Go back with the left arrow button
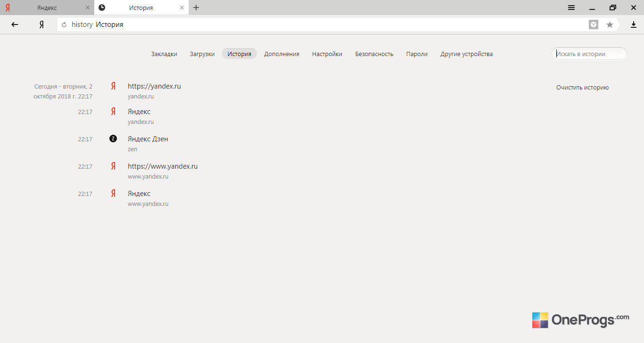The image size is (644, 343). click(15, 24)
